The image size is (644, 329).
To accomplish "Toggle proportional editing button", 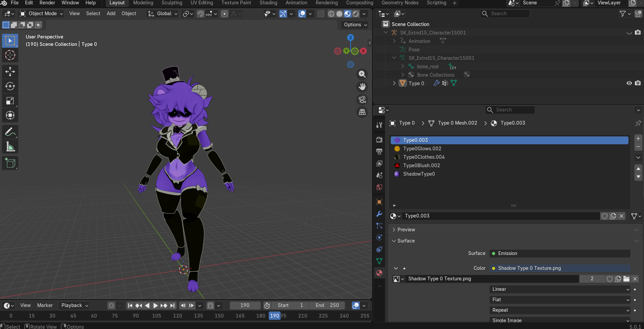I will 224,14.
